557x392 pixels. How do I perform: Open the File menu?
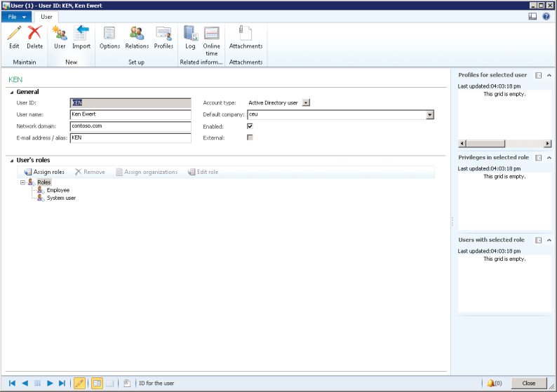tap(16, 17)
